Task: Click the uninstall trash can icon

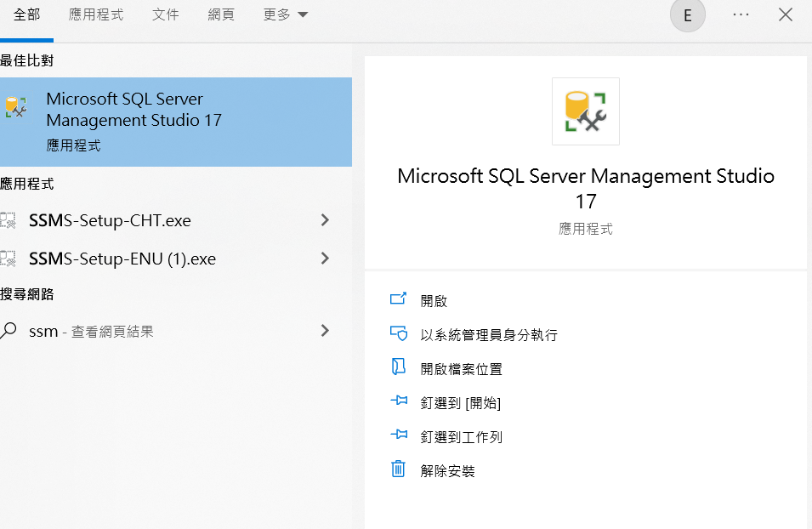Action: pos(398,469)
